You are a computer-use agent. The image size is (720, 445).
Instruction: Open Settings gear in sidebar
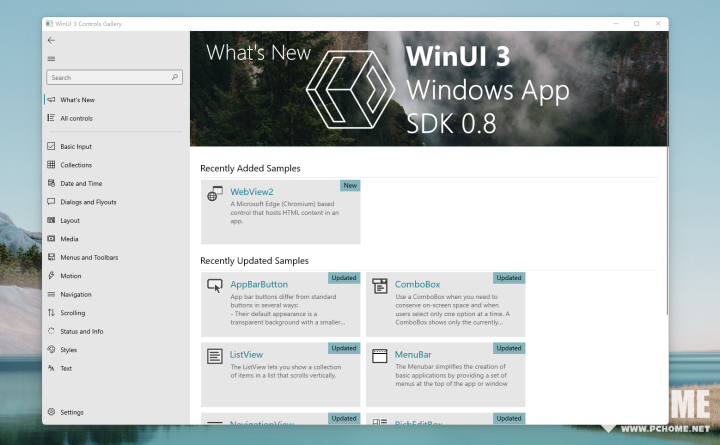(51, 412)
